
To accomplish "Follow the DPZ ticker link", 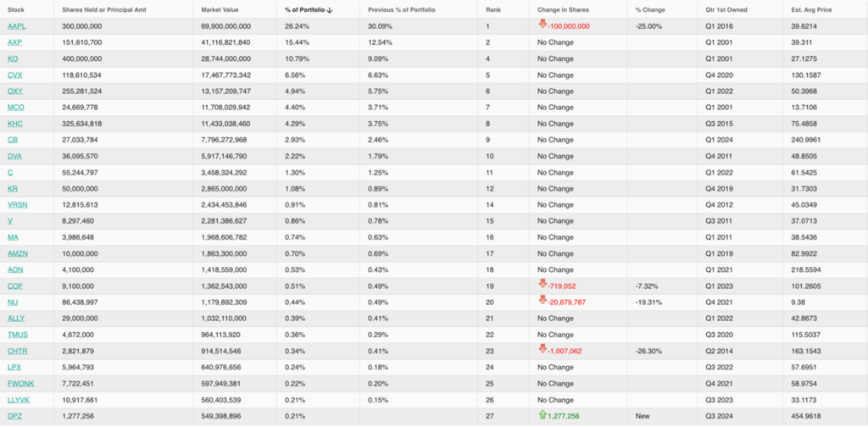I will coord(14,416).
